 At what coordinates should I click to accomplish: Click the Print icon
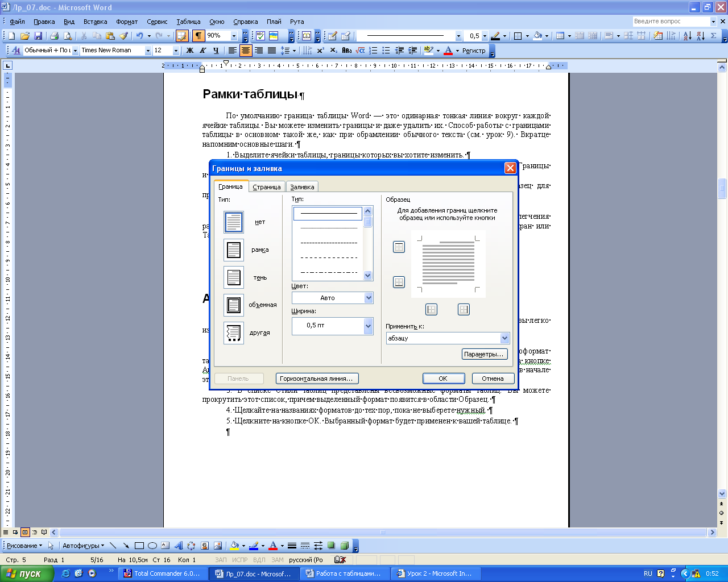(x=54, y=36)
